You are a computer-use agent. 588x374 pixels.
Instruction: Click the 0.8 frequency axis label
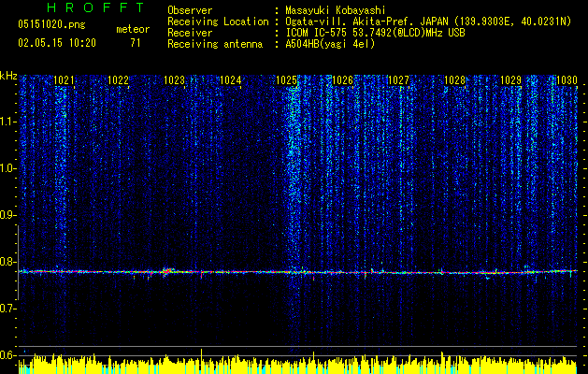7,262
